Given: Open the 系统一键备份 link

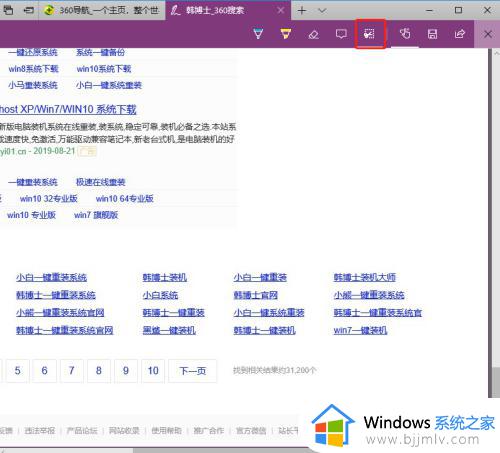Looking at the screenshot, I should 100,52.
